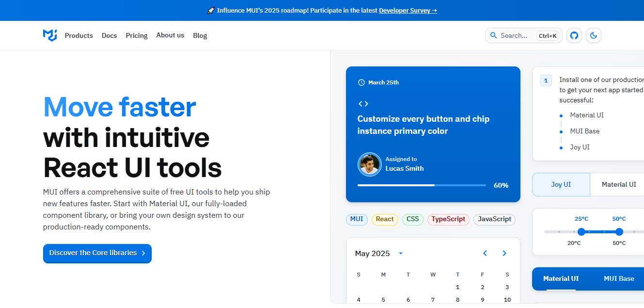Image resolution: width=644 pixels, height=308 pixels.
Task: Open the Search box in the navbar
Action: [524, 35]
